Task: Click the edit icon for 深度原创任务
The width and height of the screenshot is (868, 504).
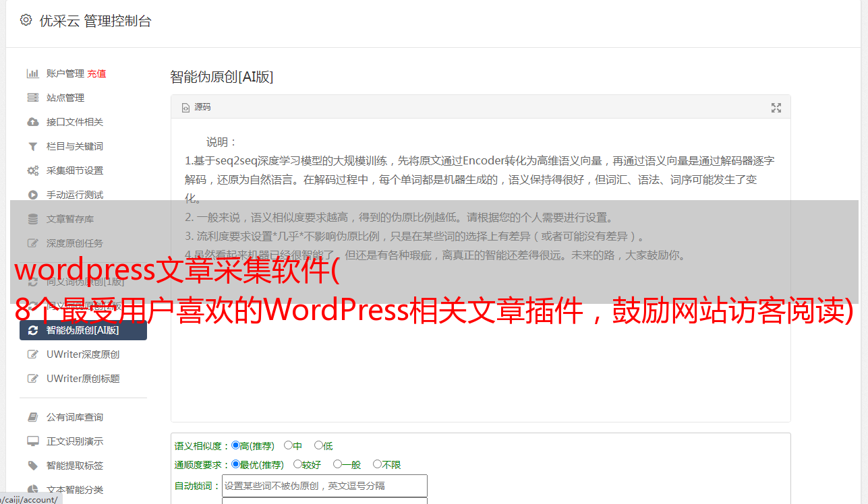Action: (32, 243)
